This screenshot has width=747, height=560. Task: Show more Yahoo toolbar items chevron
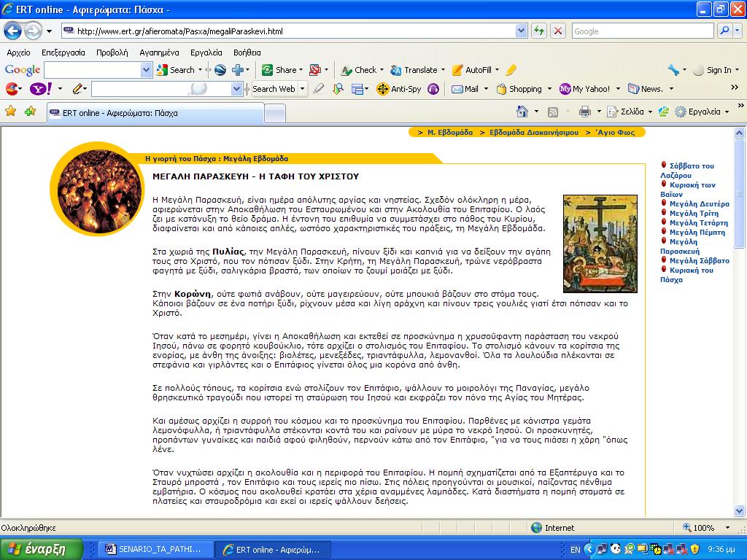735,87
